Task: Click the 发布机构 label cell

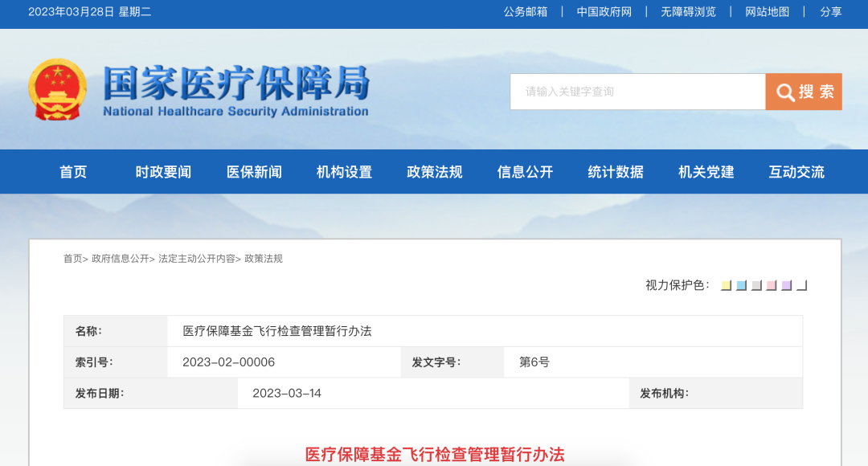Action: click(716, 394)
